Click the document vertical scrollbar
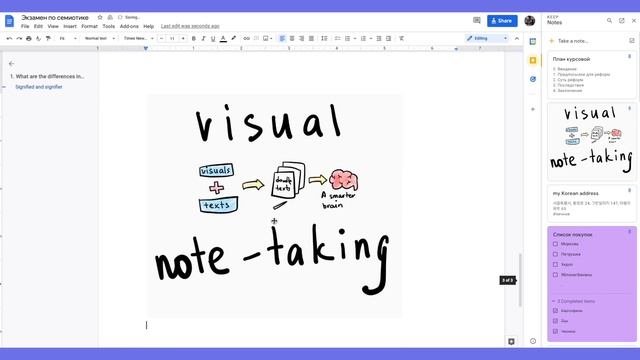 (520, 280)
